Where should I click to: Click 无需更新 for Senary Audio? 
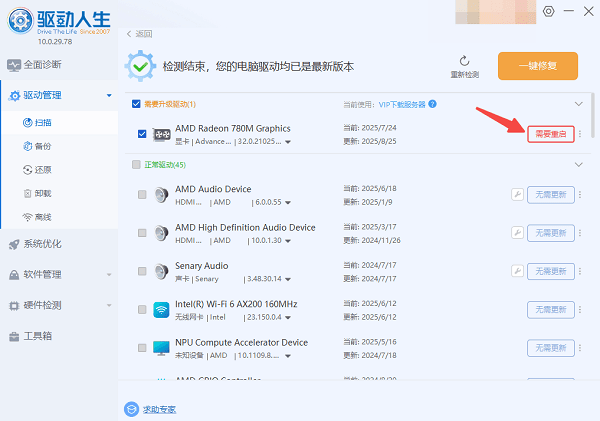pyautogui.click(x=551, y=271)
